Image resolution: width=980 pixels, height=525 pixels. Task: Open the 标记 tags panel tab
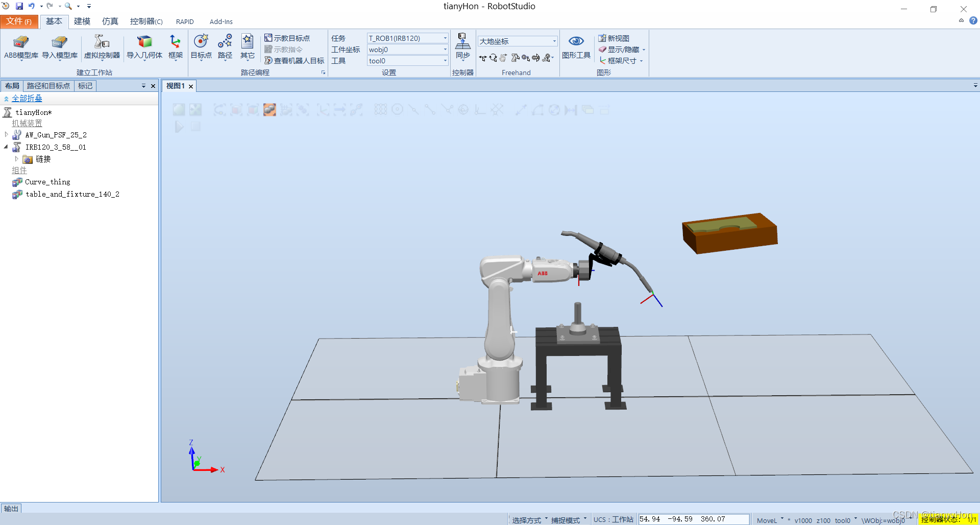(x=85, y=86)
